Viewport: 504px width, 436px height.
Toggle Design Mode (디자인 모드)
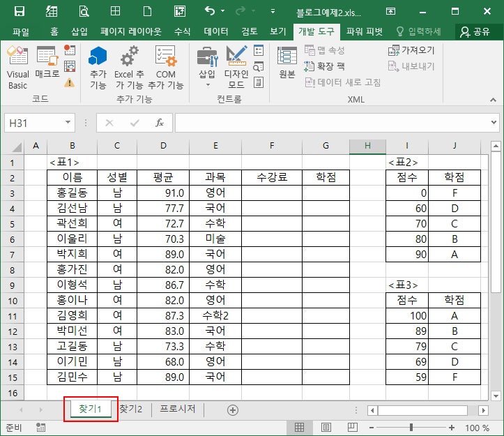[x=236, y=68]
